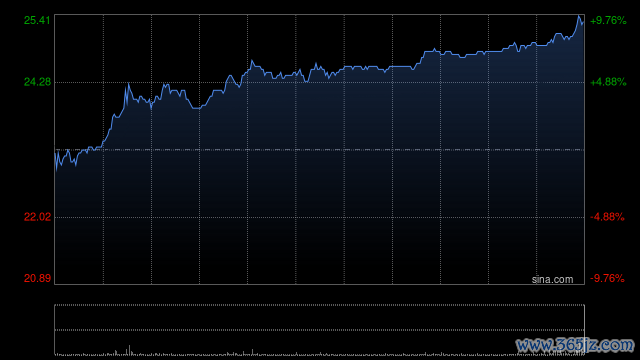Screen dimensions: 640x360
Task: Click the day's high peak on price line
Action: (x=579, y=16)
